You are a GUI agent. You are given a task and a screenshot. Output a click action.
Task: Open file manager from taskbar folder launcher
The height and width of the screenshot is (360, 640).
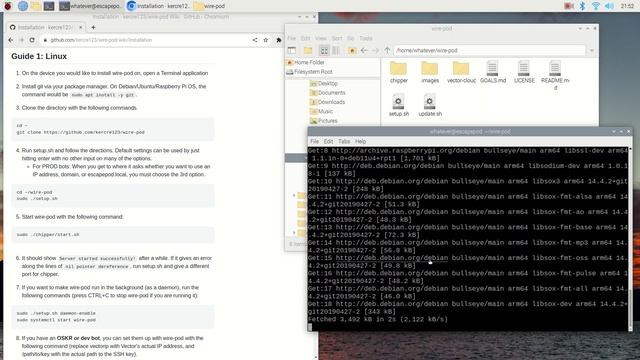pyautogui.click(x=36, y=6)
